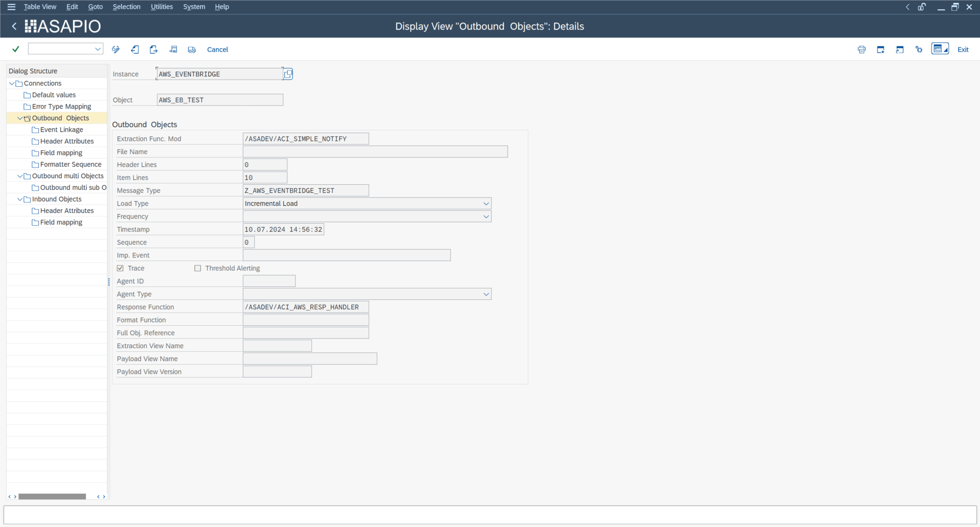Click the Exit button
The width and height of the screenshot is (980, 527).
(963, 50)
